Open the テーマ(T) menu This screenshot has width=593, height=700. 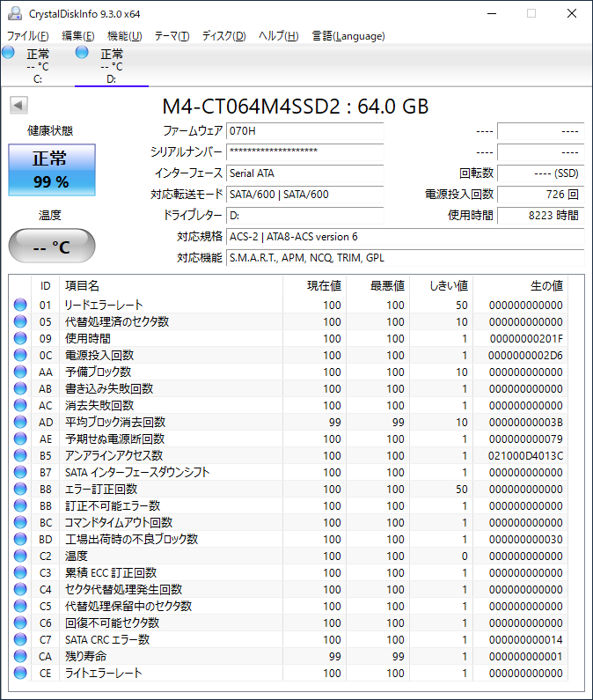[172, 36]
